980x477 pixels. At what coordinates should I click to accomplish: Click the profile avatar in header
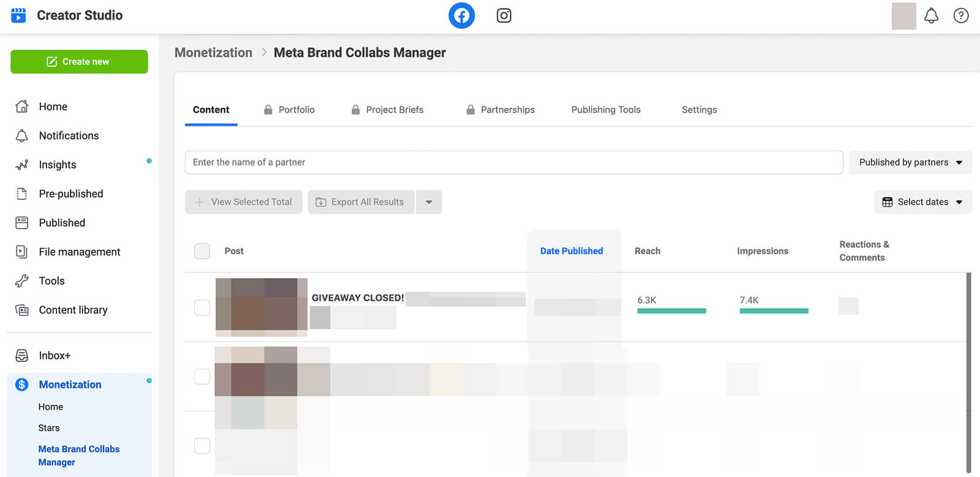click(x=903, y=16)
